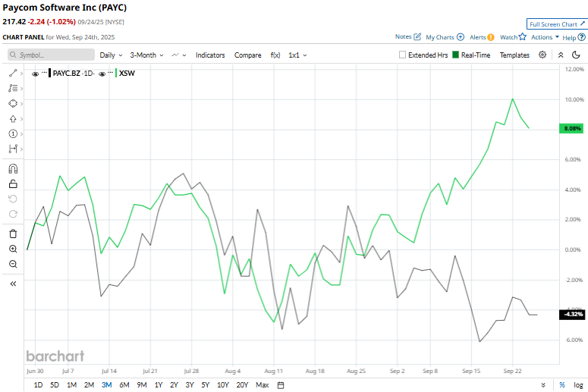The width and height of the screenshot is (588, 392).
Task: Open the Templates menu
Action: click(x=514, y=55)
